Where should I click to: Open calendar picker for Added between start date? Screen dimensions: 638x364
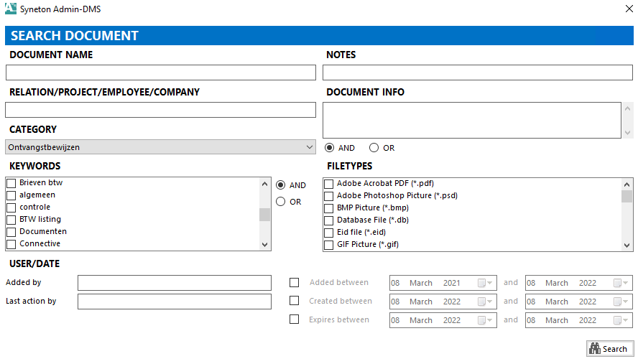click(485, 283)
